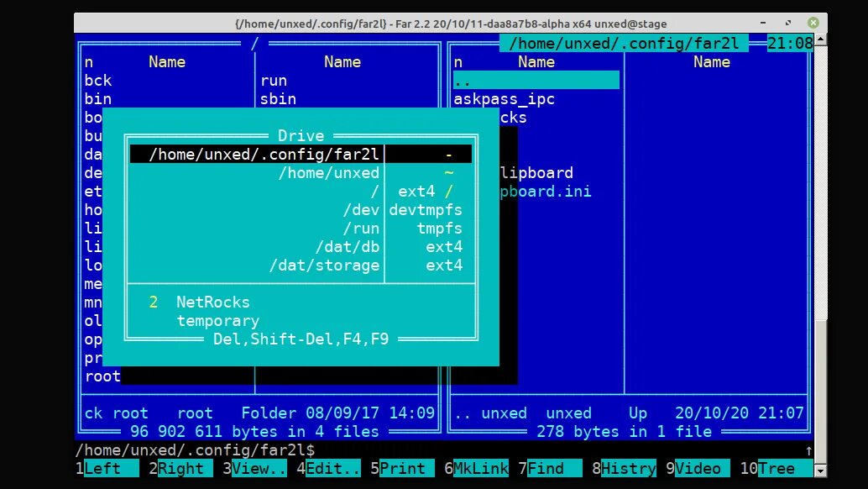Image resolution: width=868 pixels, height=489 pixels.
Task: Select sbin folder in left panel
Action: (278, 99)
